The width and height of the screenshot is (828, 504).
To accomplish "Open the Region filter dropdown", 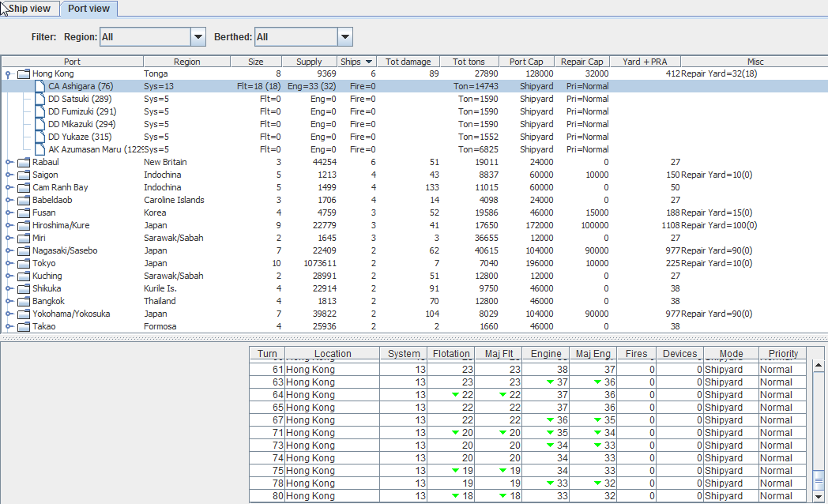I will 198,37.
